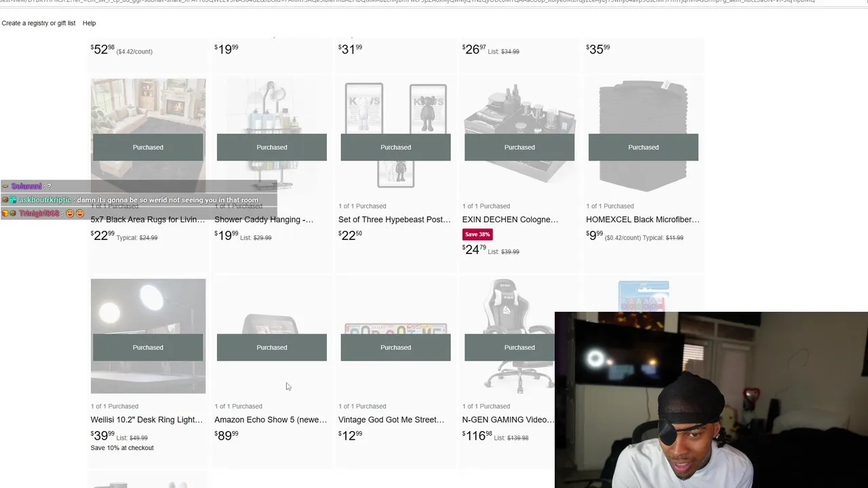This screenshot has height=488, width=868.
Task: Click the askboutrkriptic chat message overlay
Action: click(138, 200)
